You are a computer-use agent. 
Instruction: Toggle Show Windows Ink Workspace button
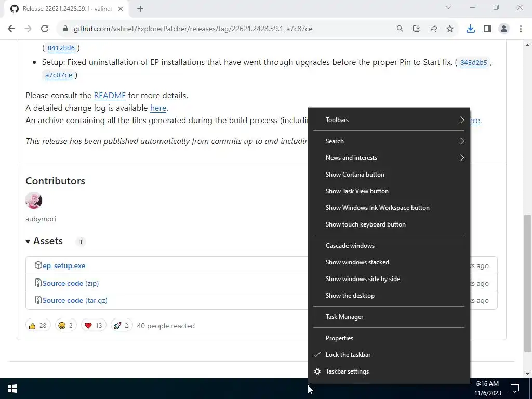tap(389, 208)
